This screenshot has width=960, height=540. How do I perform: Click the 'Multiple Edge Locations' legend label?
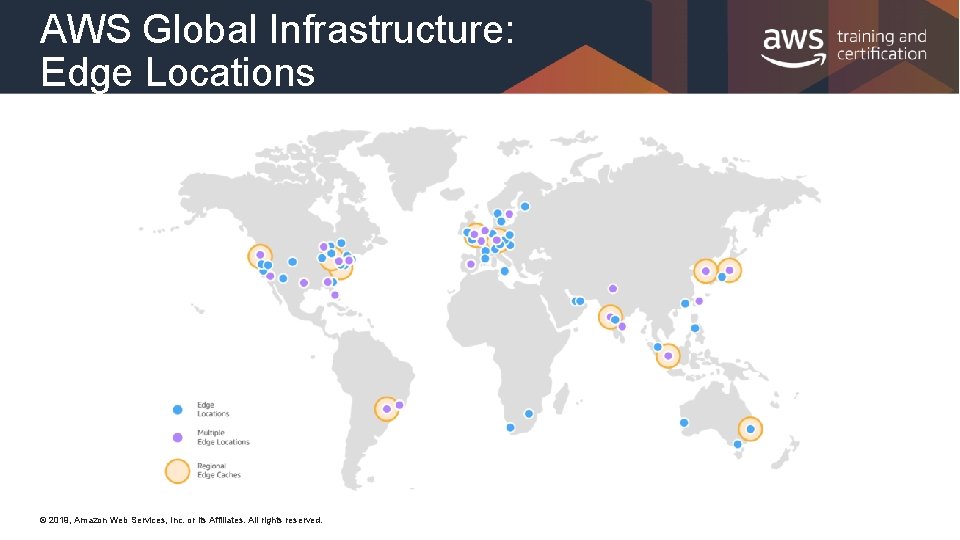[x=223, y=437]
